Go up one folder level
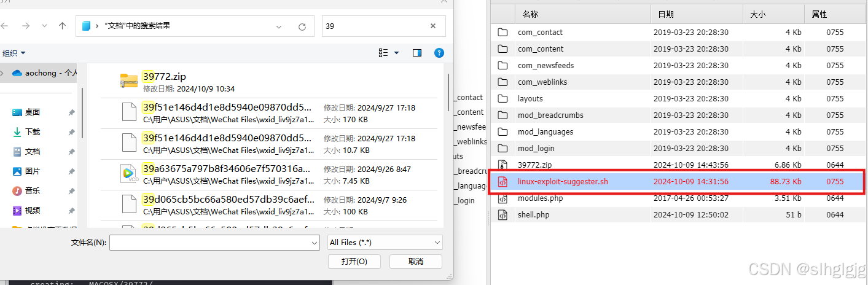868x285 pixels. (62, 26)
